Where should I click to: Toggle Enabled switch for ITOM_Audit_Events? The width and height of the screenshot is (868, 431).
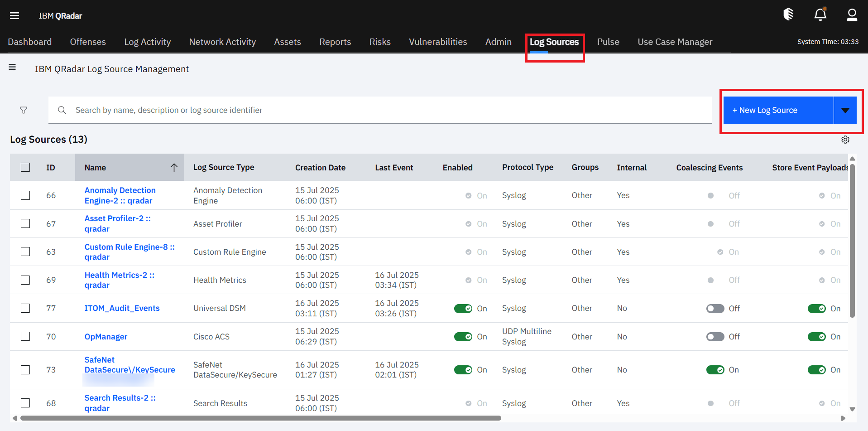point(463,309)
